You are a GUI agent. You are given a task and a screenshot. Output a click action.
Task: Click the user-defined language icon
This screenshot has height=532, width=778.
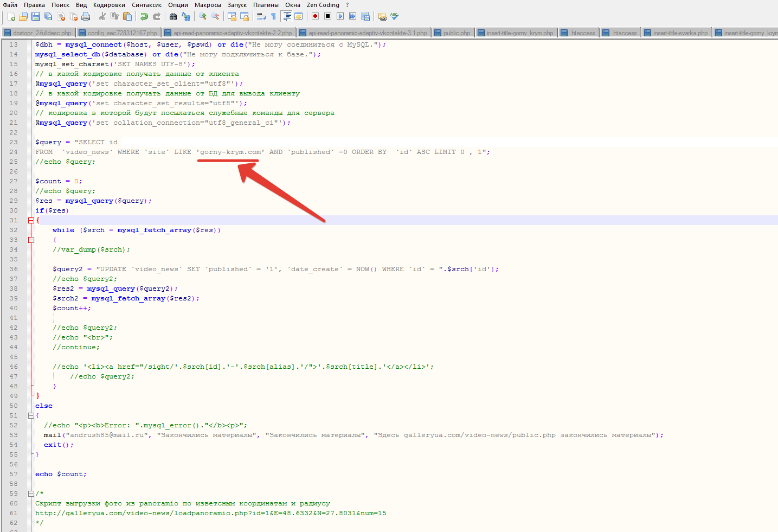[298, 16]
